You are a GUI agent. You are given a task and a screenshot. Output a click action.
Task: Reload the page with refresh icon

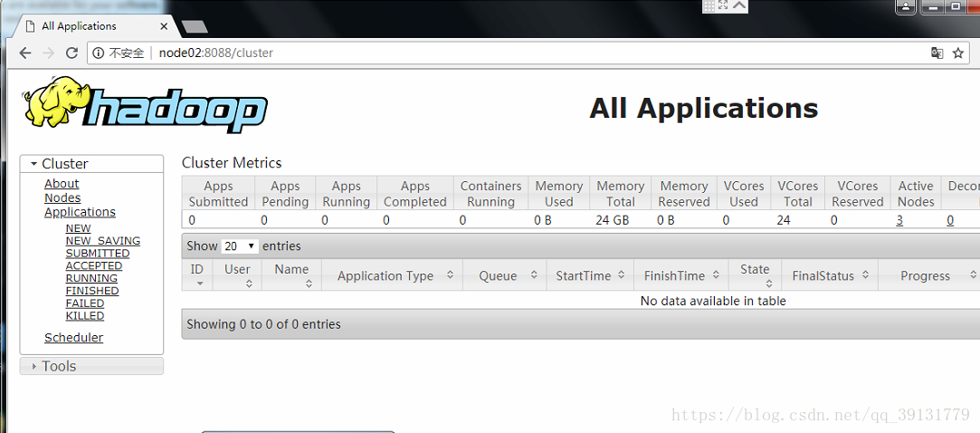pos(71,53)
